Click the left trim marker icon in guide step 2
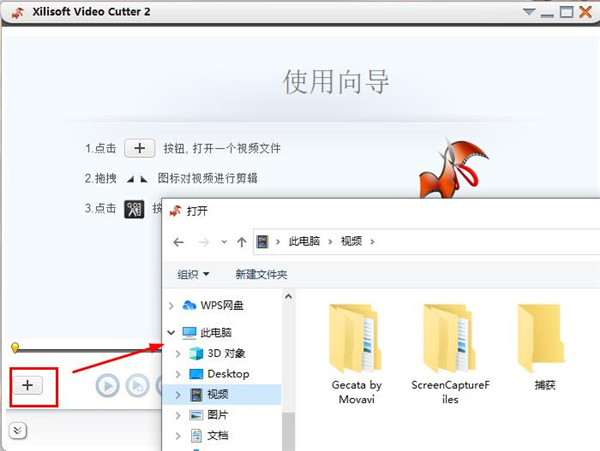 click(130, 179)
